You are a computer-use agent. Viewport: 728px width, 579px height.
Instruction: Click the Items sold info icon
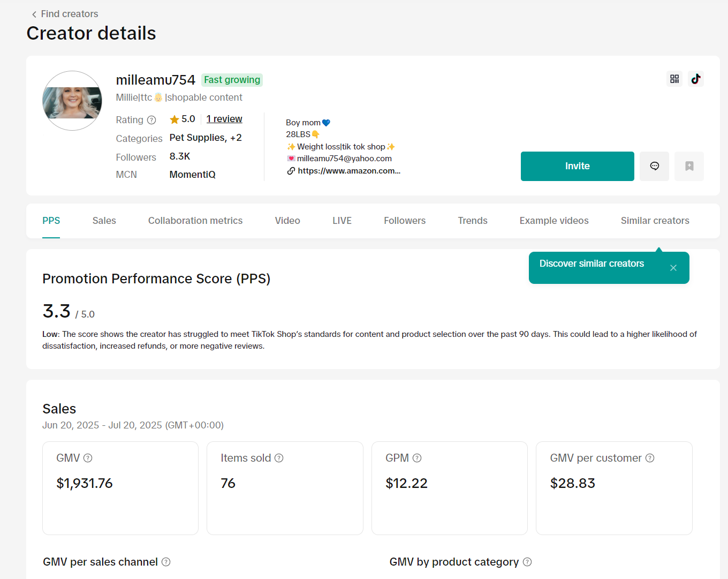(x=279, y=458)
